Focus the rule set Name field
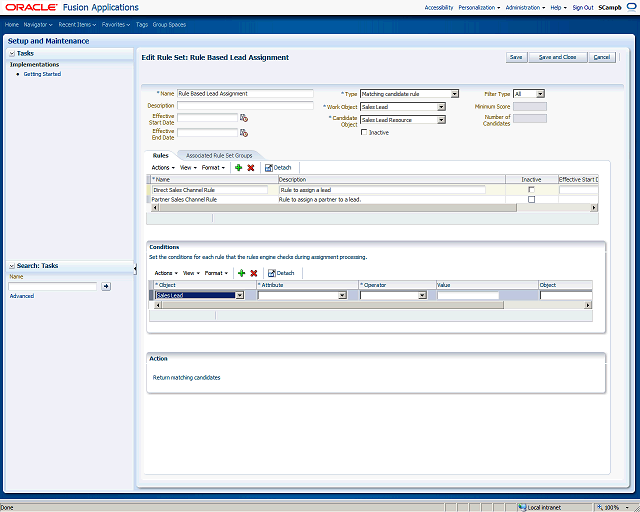The height and width of the screenshot is (512, 640). pos(245,93)
